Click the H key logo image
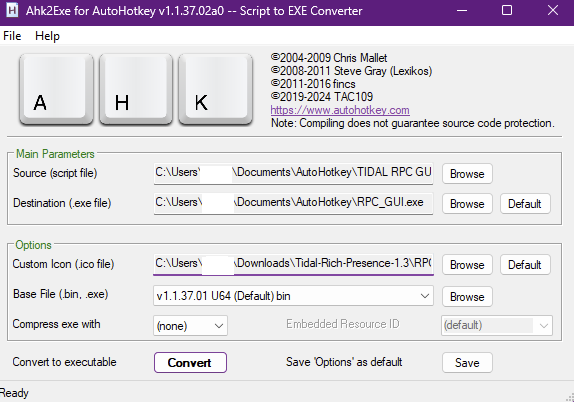The image size is (574, 402). (x=136, y=89)
